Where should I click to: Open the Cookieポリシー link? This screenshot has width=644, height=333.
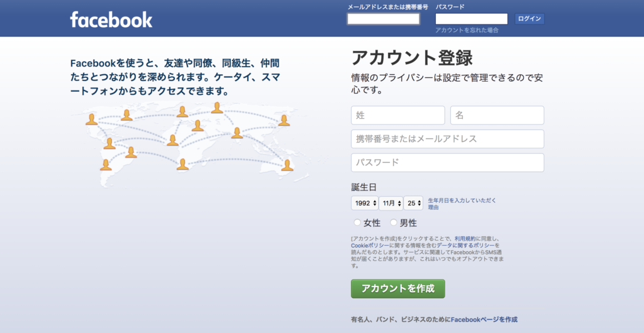[x=370, y=245]
